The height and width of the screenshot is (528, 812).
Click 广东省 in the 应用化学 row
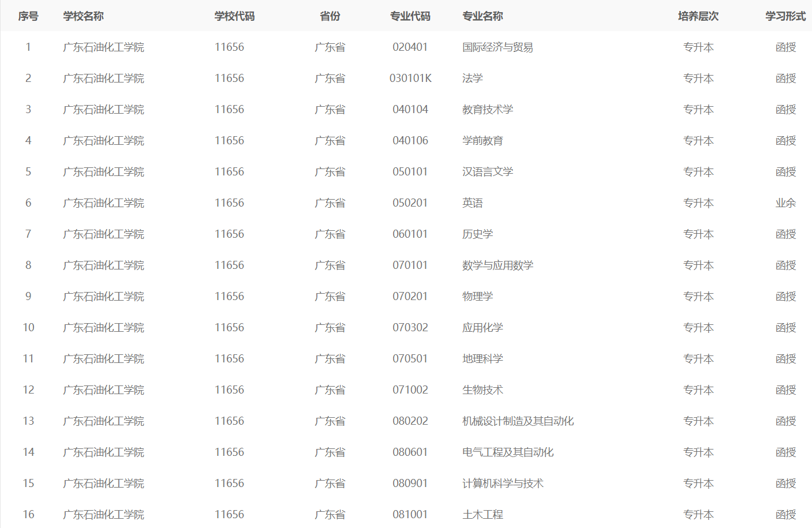click(330, 328)
